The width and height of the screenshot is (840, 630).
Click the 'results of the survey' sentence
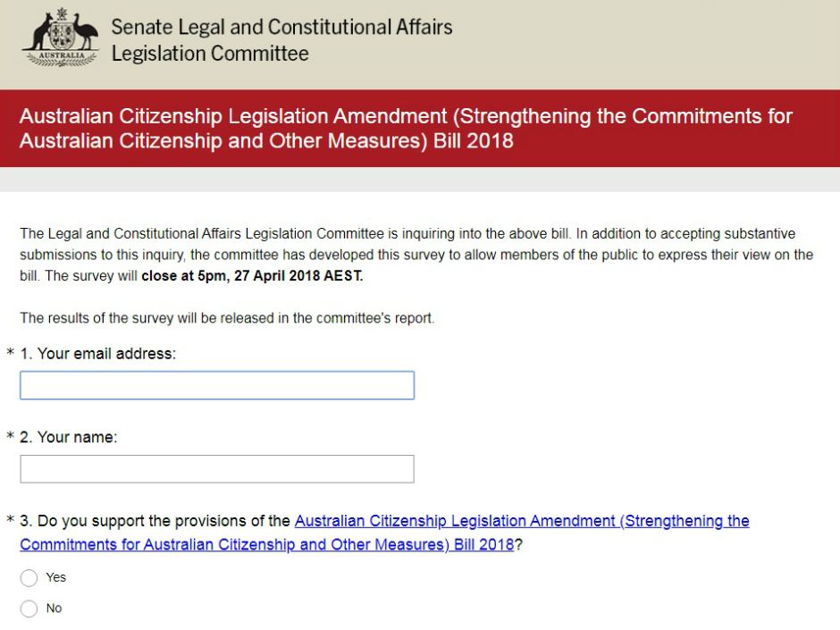pyautogui.click(x=227, y=318)
